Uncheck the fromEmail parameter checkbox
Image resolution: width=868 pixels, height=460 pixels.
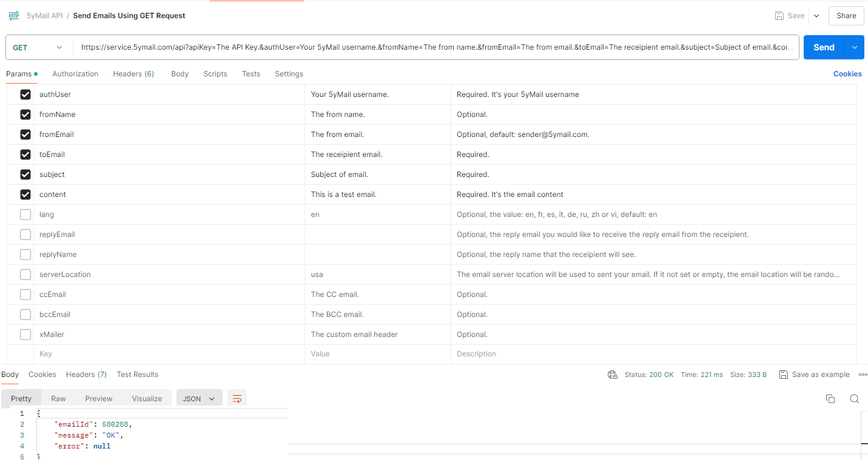[x=25, y=135]
